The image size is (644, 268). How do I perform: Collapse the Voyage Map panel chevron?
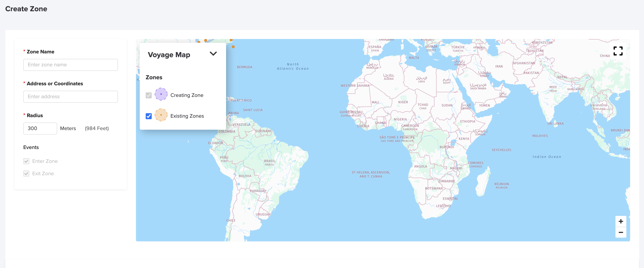coord(213,54)
